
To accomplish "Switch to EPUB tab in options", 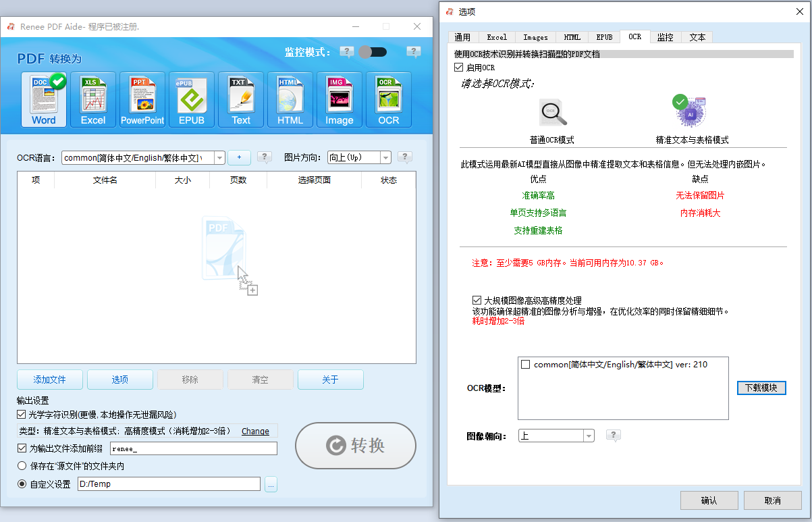I will (x=604, y=37).
